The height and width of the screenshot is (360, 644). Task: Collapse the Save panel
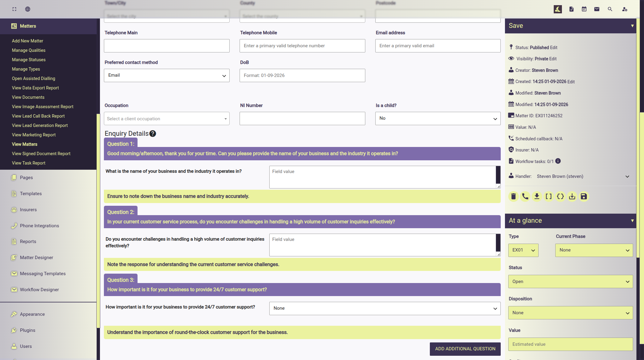tap(632, 26)
